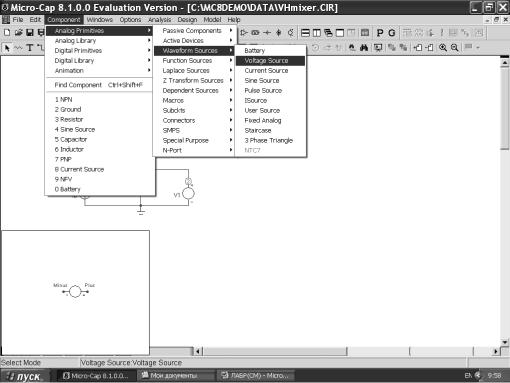510x383 pixels.
Task: Expand the Active Devices submenu
Action: point(195,41)
